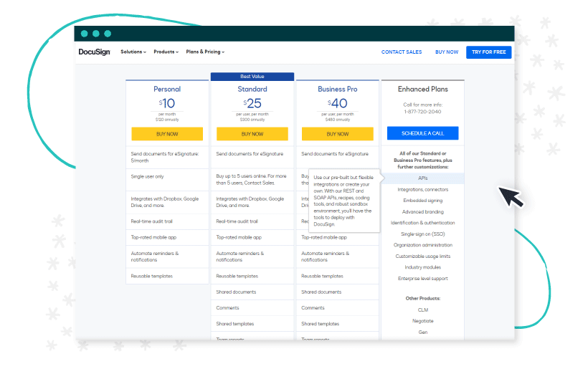Click Embedded signing feature
This screenshot has height=374, width=588.
[x=422, y=201]
